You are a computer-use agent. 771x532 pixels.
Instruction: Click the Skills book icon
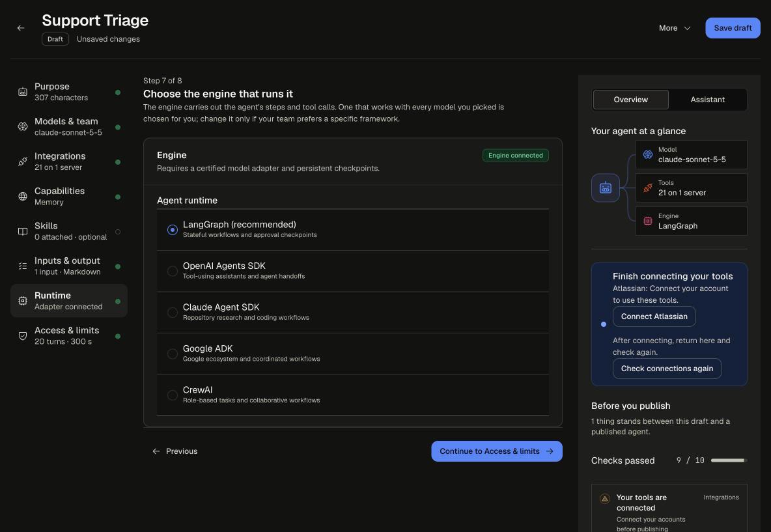[x=23, y=232]
